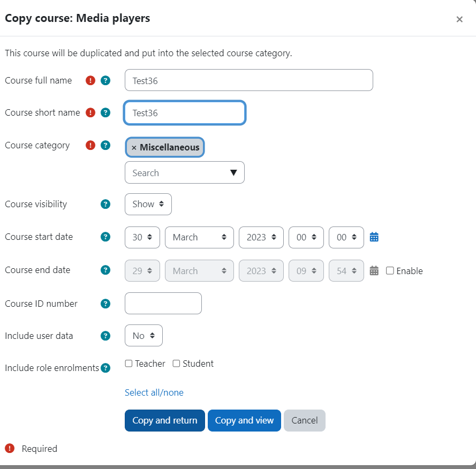Viewport: 476px width, 469px height.
Task: Remove the Miscellaneous category tag
Action: pyautogui.click(x=134, y=148)
